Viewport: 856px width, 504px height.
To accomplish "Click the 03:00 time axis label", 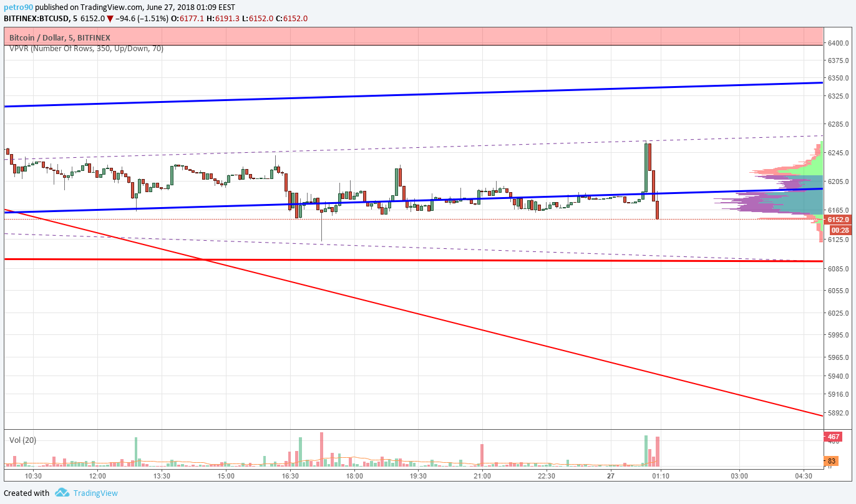I will tap(739, 476).
